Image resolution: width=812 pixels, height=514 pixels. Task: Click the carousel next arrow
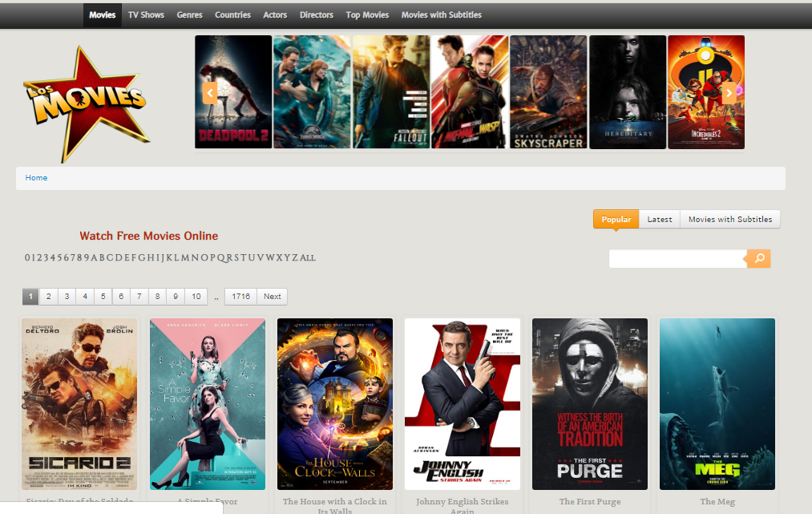[729, 93]
